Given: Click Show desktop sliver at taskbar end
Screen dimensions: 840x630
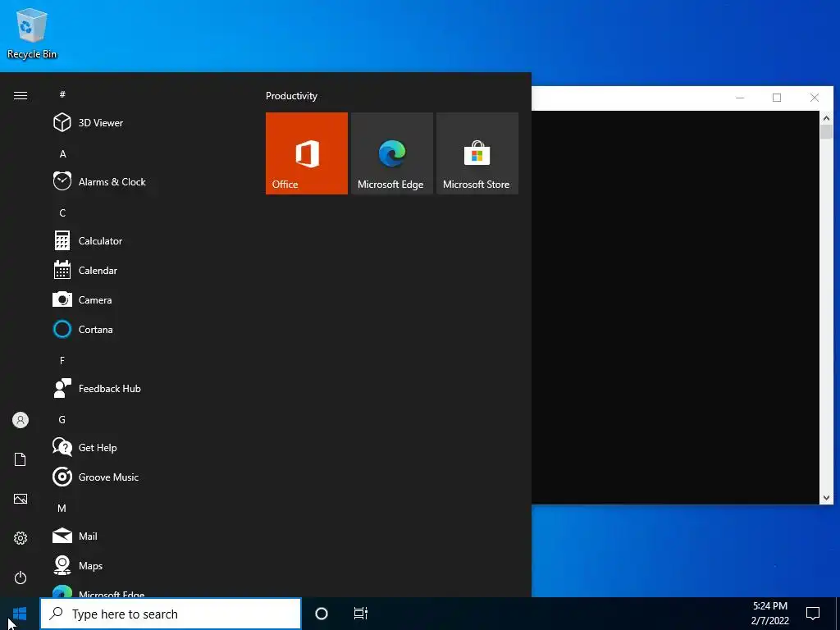Looking at the screenshot, I should point(838,614).
